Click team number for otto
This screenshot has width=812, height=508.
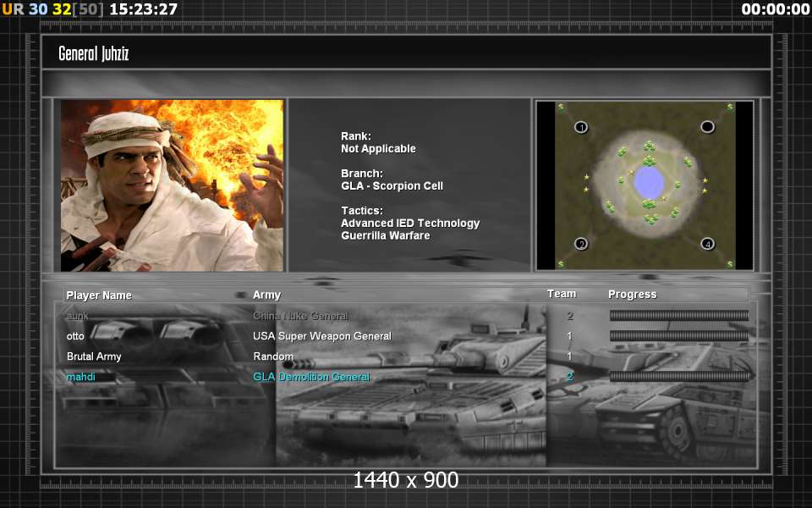click(569, 336)
